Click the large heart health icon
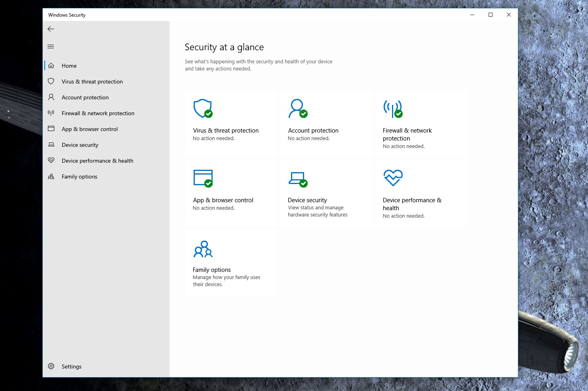The image size is (588, 391). (393, 178)
